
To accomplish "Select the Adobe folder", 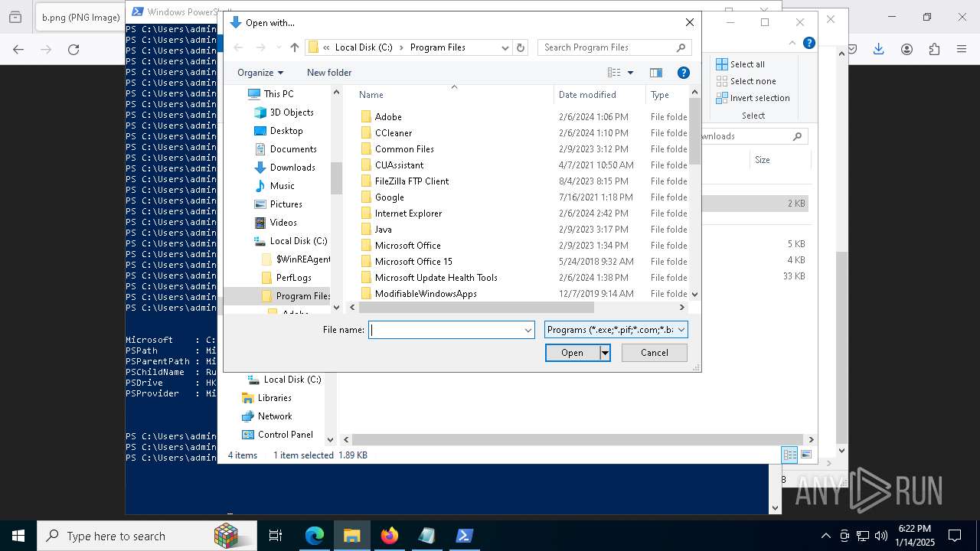I will 388,117.
